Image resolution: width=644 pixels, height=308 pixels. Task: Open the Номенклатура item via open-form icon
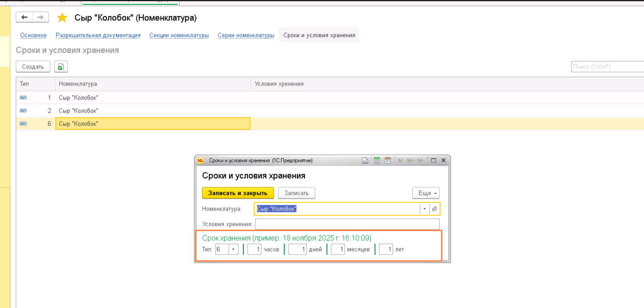coord(435,209)
